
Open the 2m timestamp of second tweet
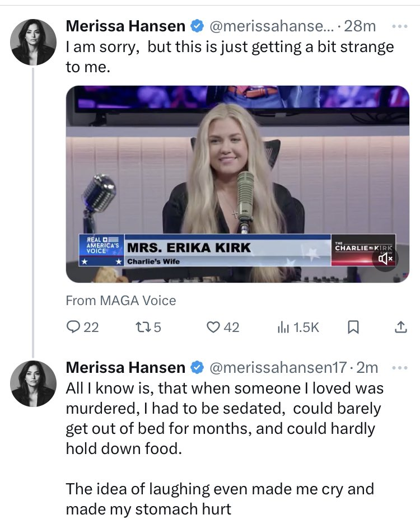click(368, 368)
